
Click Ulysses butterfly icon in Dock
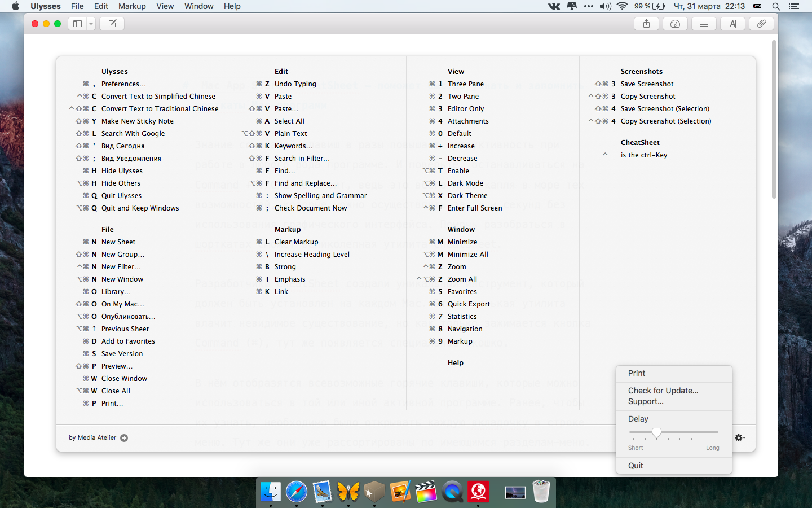click(348, 492)
